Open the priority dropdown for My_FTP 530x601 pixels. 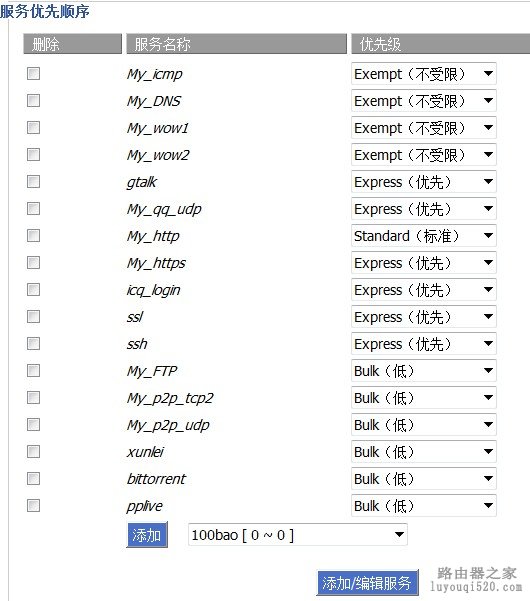[423, 370]
